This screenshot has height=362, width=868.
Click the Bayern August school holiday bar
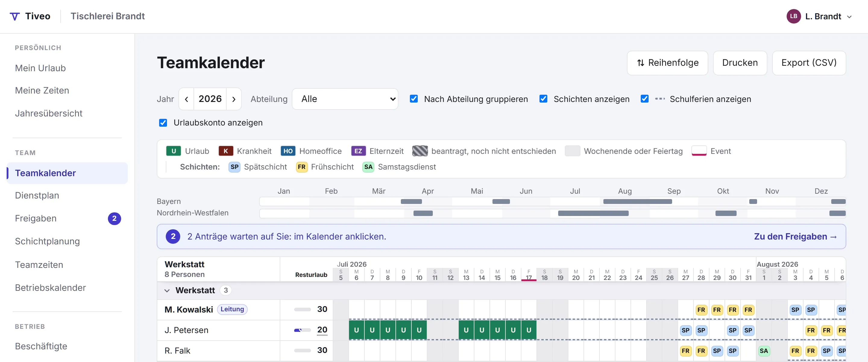click(x=637, y=202)
